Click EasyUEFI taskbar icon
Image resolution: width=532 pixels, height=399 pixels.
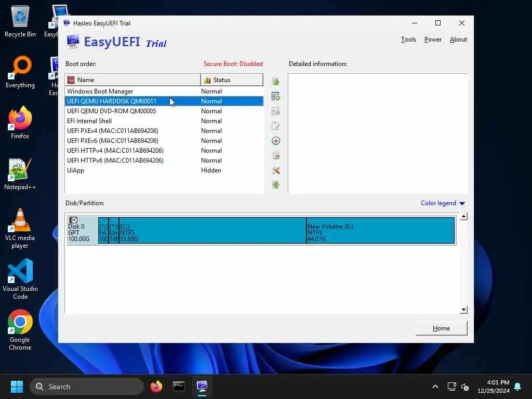click(x=202, y=387)
